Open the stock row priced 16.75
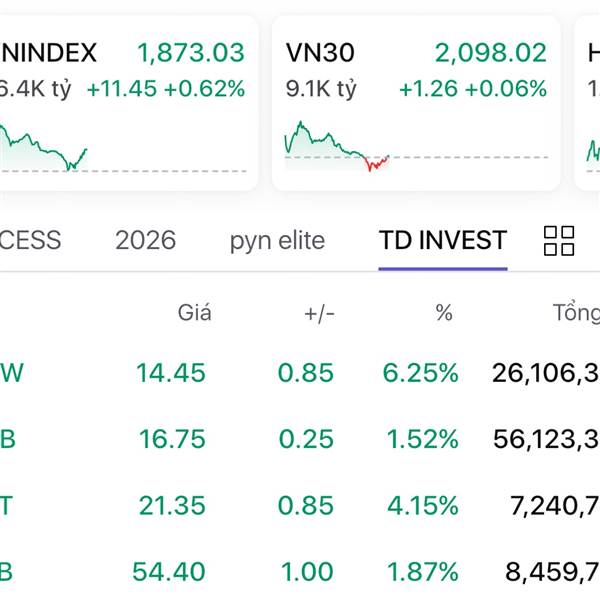600x600 pixels. click(x=171, y=439)
